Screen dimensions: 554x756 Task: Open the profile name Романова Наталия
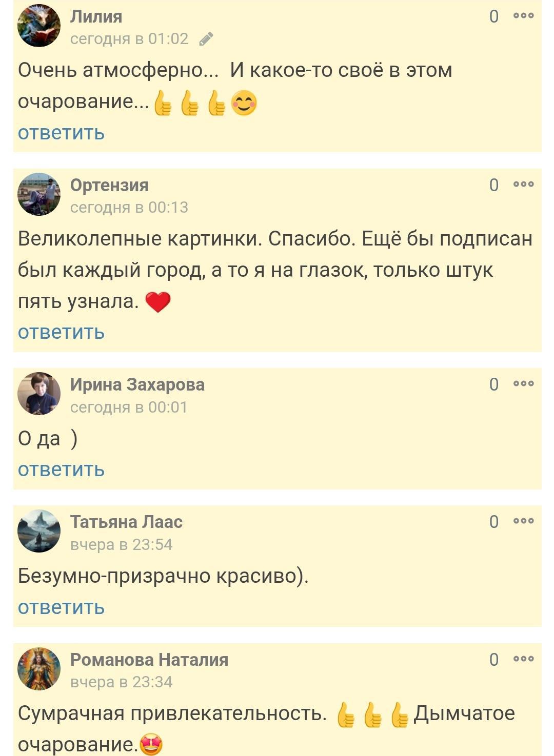pyautogui.click(x=149, y=660)
